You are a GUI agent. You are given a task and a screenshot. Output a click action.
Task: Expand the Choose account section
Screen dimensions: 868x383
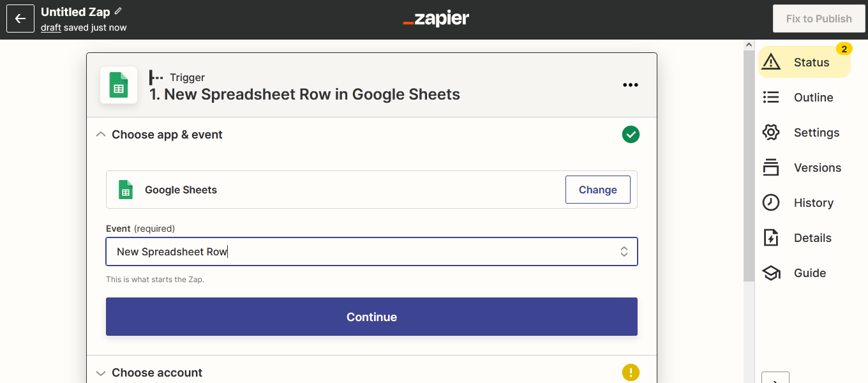(x=101, y=373)
